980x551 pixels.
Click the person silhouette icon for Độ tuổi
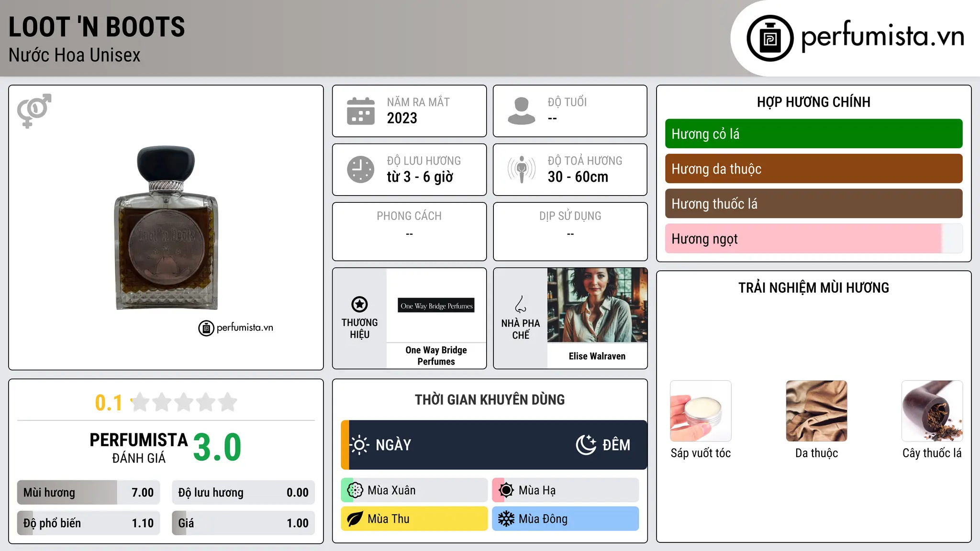point(521,111)
